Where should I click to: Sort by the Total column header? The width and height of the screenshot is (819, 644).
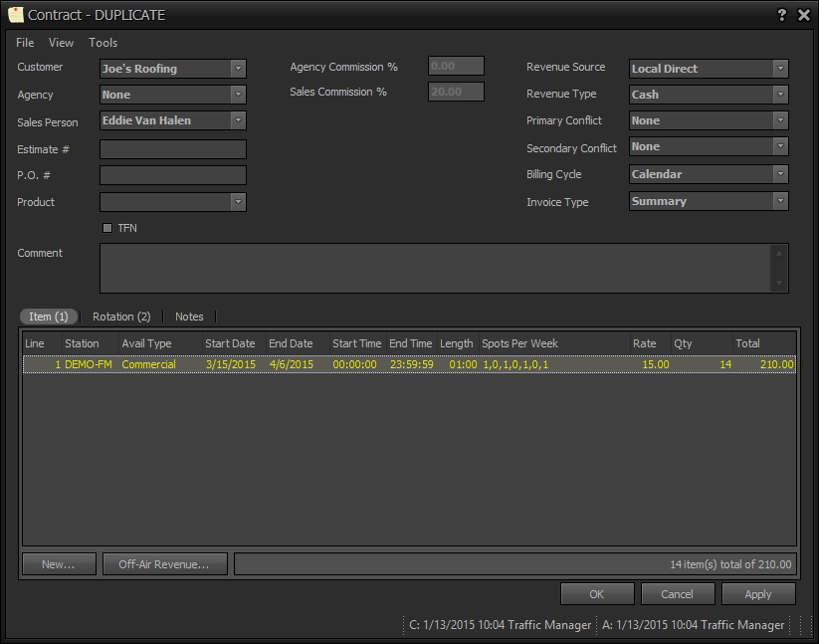point(764,343)
